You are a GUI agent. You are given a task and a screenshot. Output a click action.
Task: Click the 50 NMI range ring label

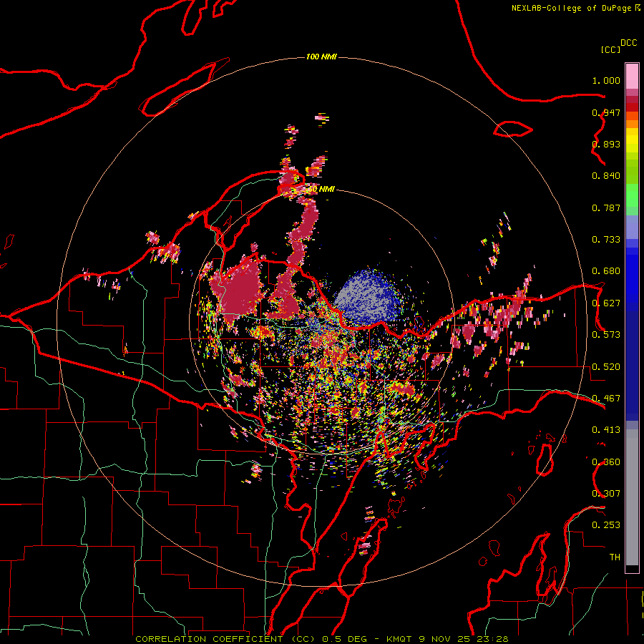(321, 189)
